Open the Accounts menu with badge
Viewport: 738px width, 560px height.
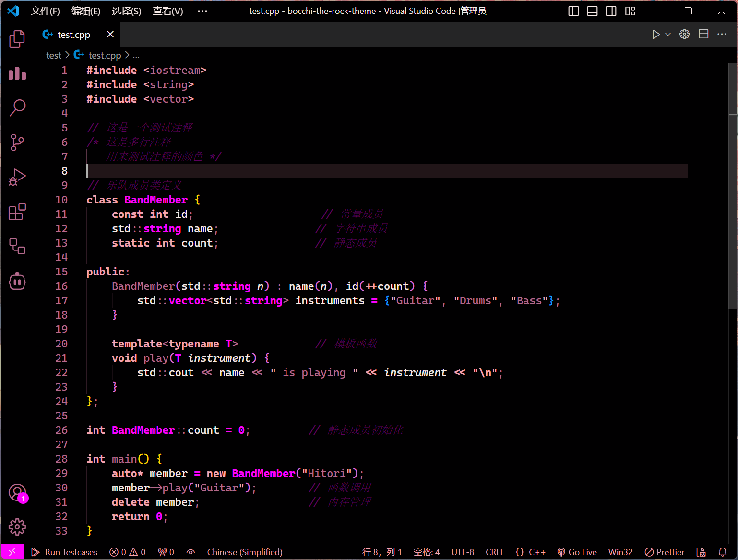[17, 493]
